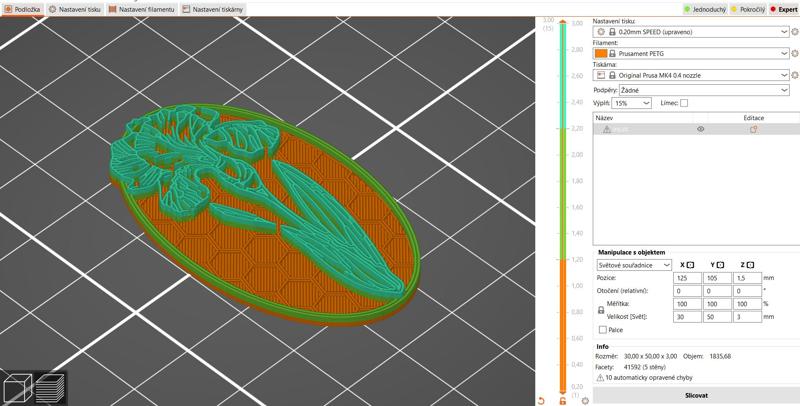
Task: Click the Měřítka Z scale field
Action: pyautogui.click(x=747, y=304)
